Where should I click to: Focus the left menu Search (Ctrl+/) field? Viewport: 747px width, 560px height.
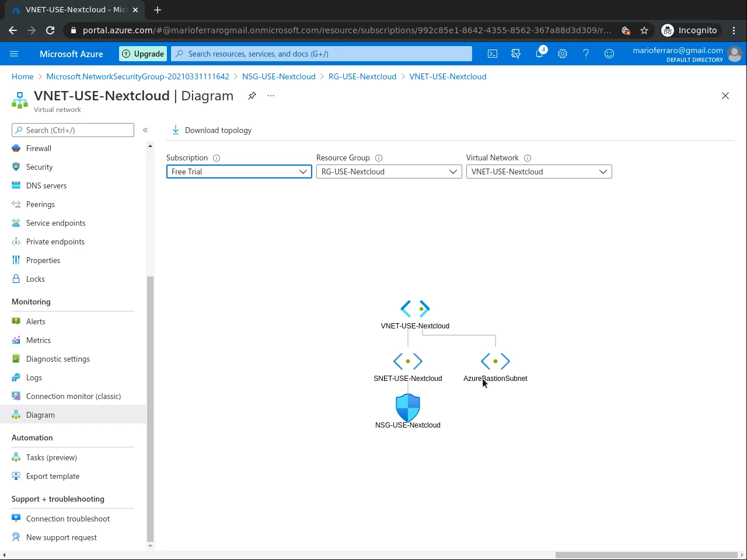tap(73, 130)
